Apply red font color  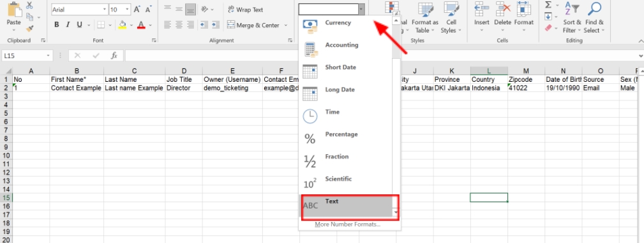coord(141,25)
